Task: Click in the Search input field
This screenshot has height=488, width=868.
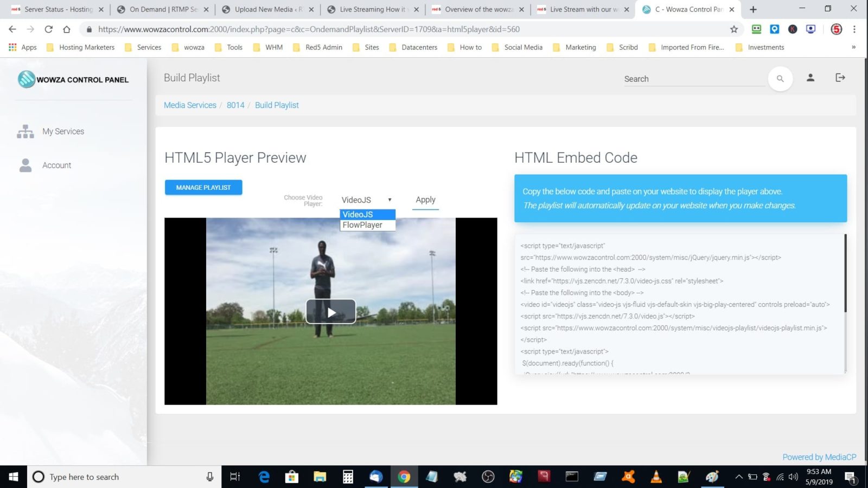Action: pos(694,79)
